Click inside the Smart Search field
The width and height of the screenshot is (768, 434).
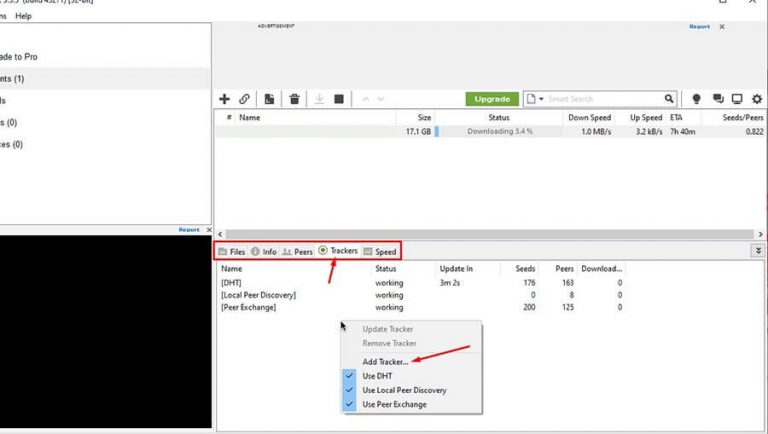click(604, 99)
